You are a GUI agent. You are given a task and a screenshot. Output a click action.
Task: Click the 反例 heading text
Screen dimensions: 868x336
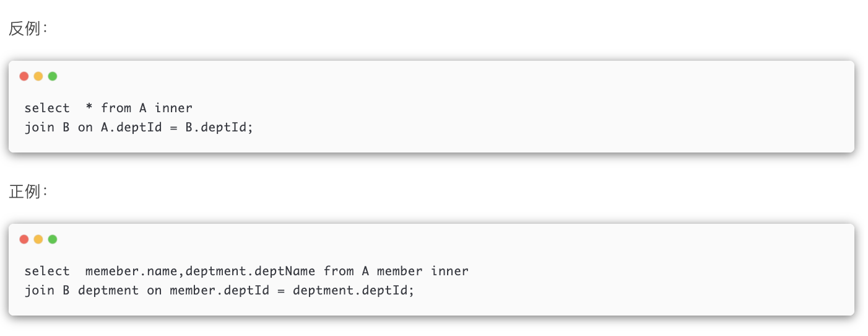[x=25, y=29]
